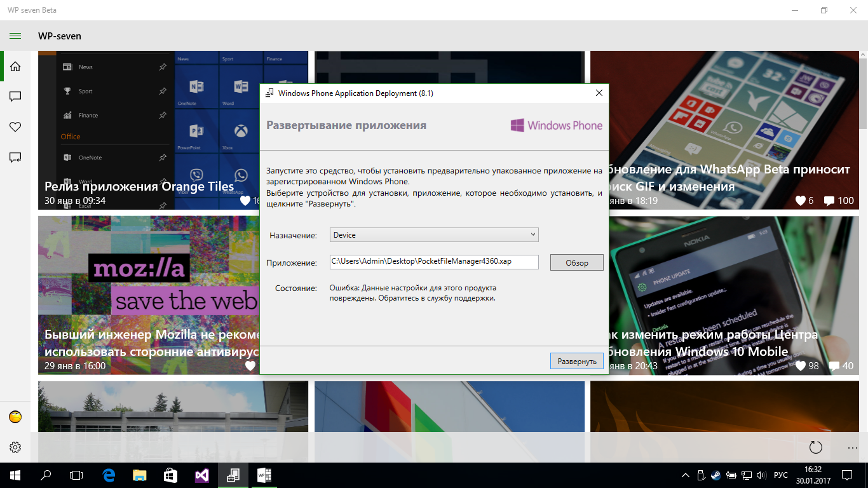The image size is (868, 488).
Task: Click the WP-seven page title
Action: click(60, 36)
